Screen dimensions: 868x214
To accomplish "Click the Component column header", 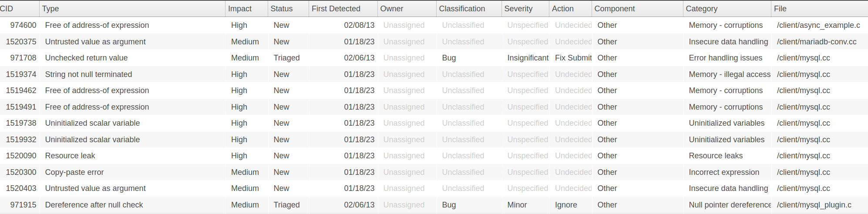I will pyautogui.click(x=614, y=9).
